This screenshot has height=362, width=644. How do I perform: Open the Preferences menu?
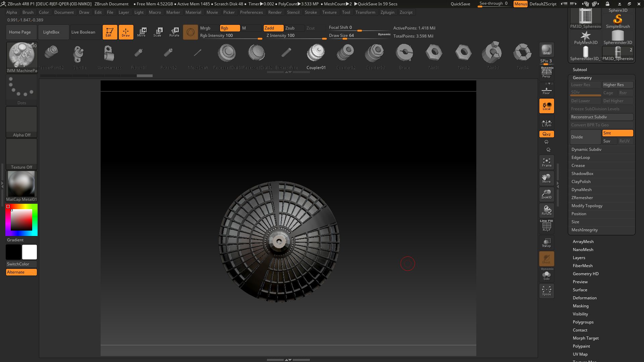pyautogui.click(x=251, y=12)
